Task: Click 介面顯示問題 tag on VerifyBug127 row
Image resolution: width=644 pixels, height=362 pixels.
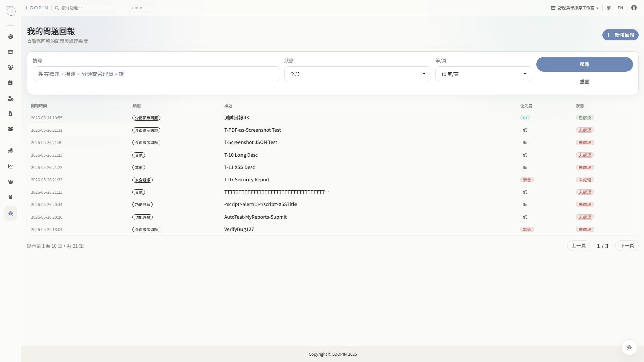Action: (x=146, y=230)
